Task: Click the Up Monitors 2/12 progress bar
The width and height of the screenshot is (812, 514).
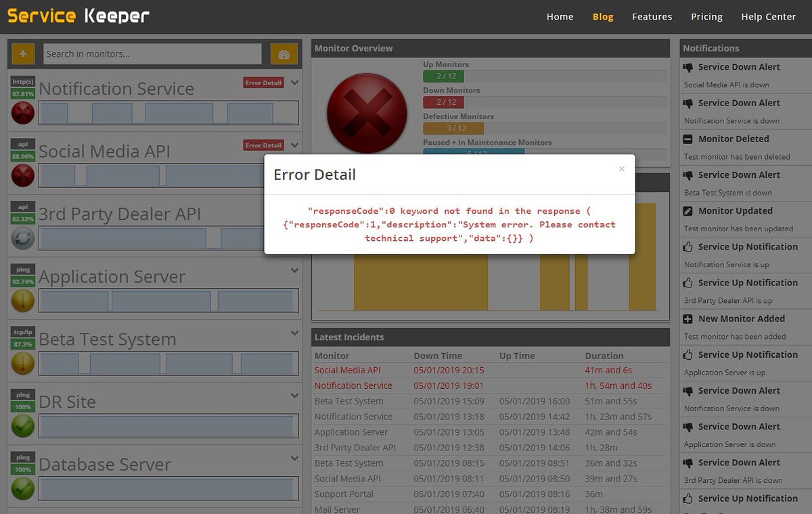Action: point(545,76)
